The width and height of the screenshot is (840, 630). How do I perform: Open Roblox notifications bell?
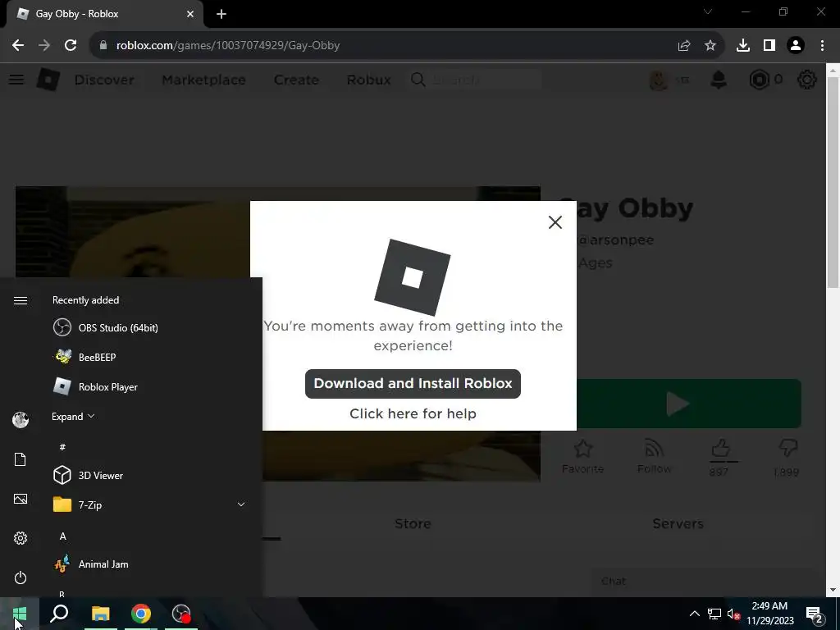point(719,80)
